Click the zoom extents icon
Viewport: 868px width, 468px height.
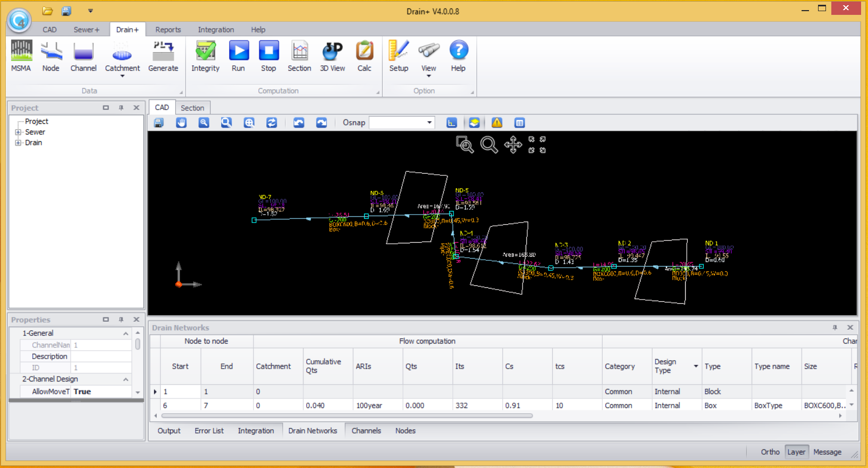[249, 123]
